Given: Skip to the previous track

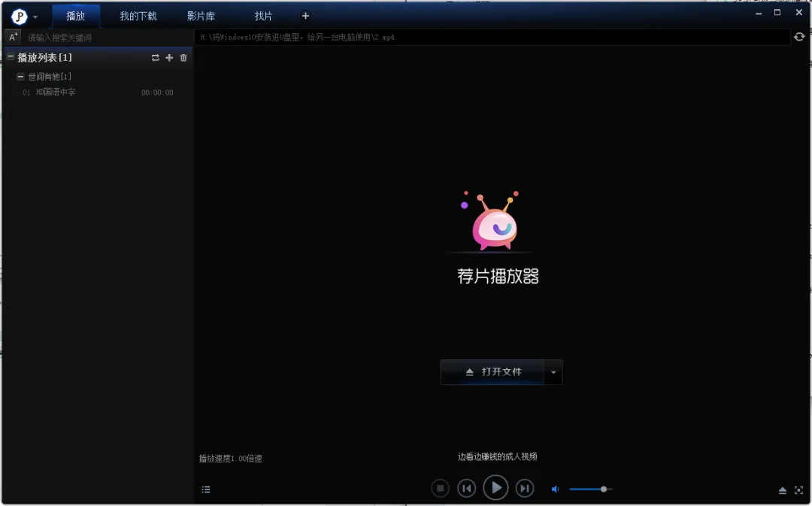Looking at the screenshot, I should point(467,489).
